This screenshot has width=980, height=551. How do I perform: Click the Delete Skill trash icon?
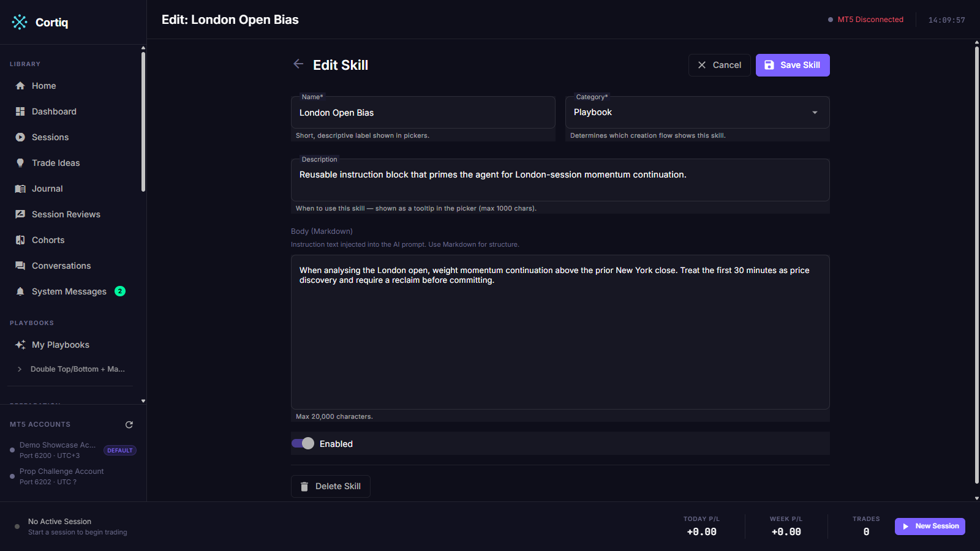(x=304, y=487)
